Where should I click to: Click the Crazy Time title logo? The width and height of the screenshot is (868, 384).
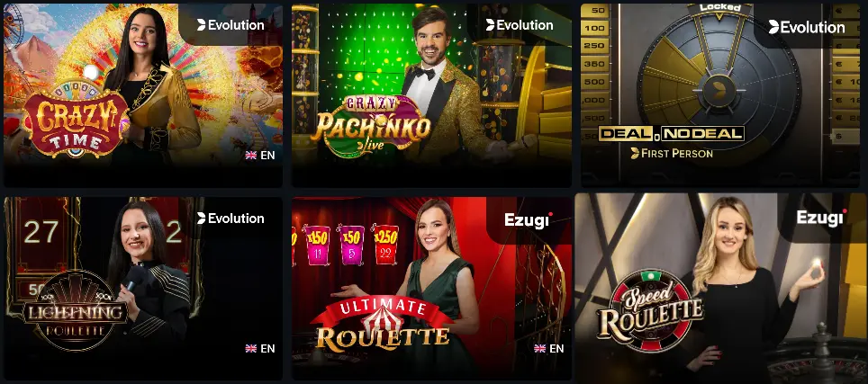click(x=76, y=121)
